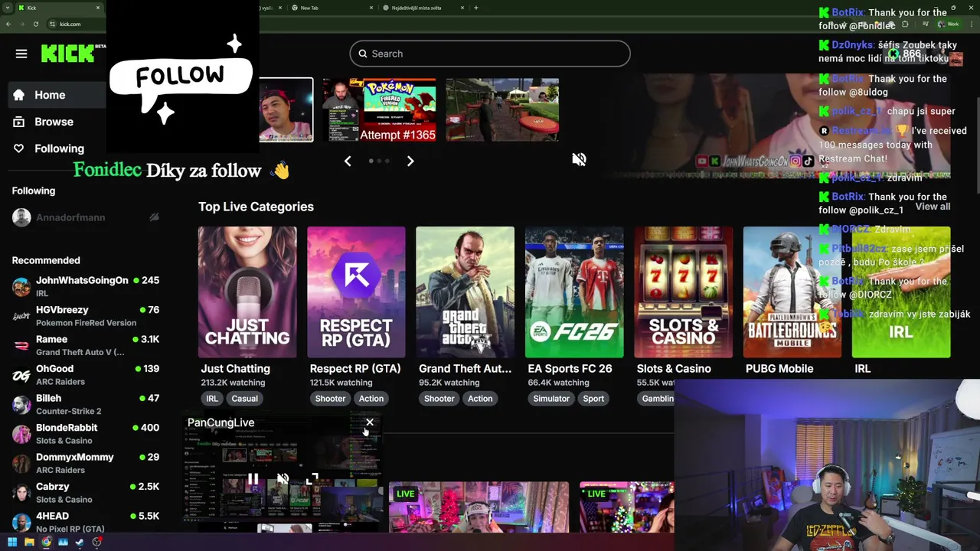Open the Slots & Casino category card
The height and width of the screenshot is (551, 980).
[x=683, y=292]
